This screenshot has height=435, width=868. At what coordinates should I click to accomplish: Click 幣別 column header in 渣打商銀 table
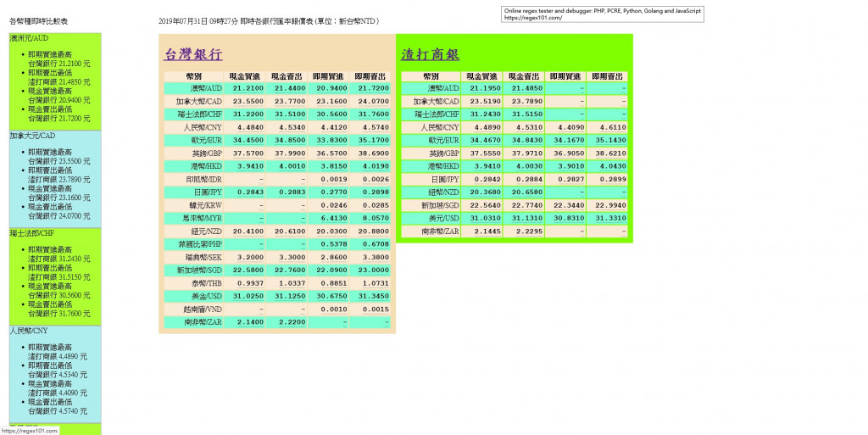[x=431, y=76]
